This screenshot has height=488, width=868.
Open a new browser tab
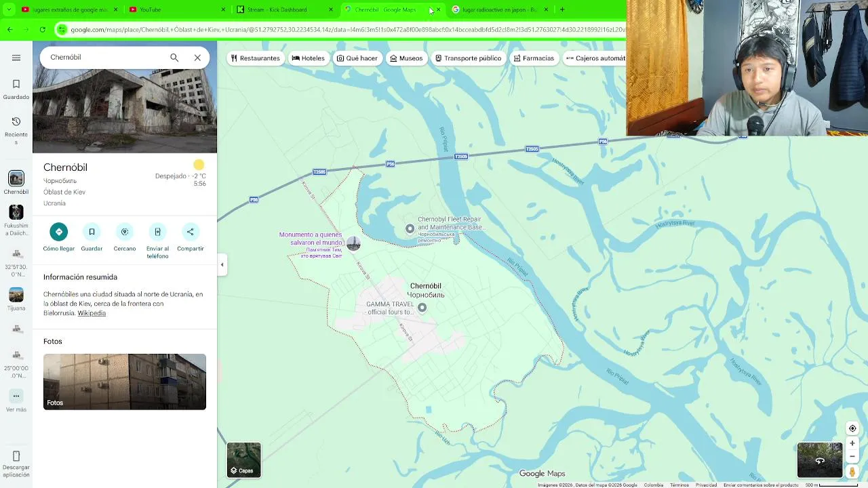pyautogui.click(x=562, y=9)
